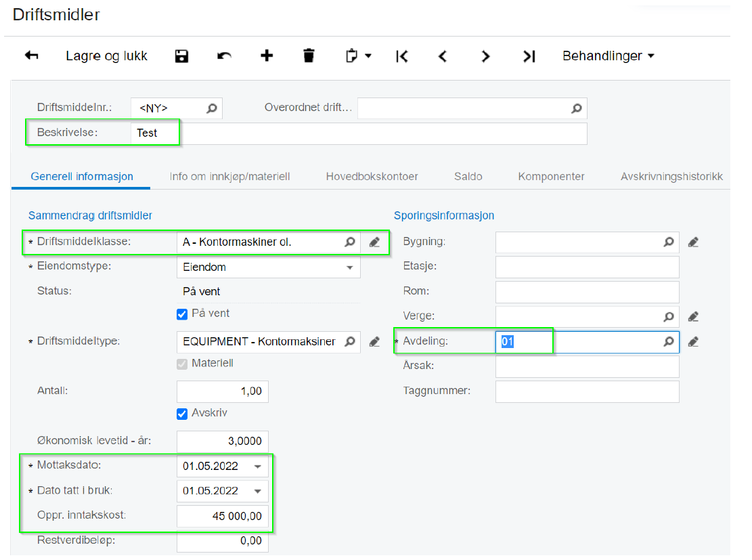The height and width of the screenshot is (560, 752).
Task: Click the Beskrivelse field containing Test
Action: point(359,133)
